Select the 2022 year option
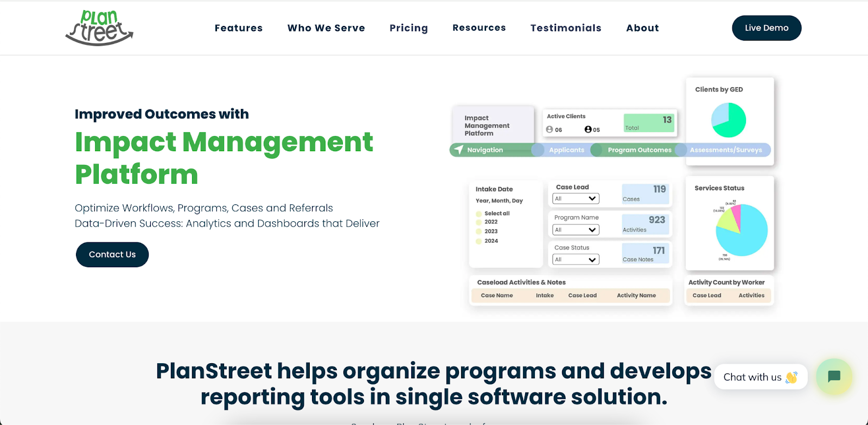The image size is (868, 425). coord(479,222)
